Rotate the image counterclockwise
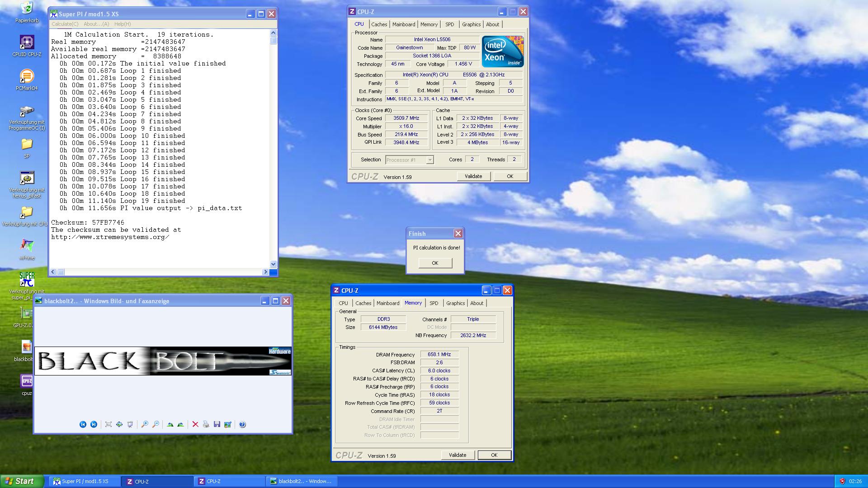This screenshot has height=488, width=868. coord(181,424)
